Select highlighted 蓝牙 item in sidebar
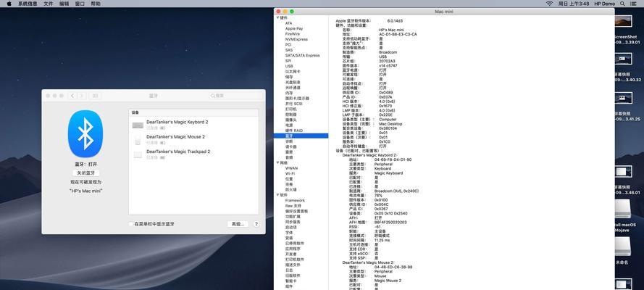Screen dimensions: 644x290 point(301,136)
